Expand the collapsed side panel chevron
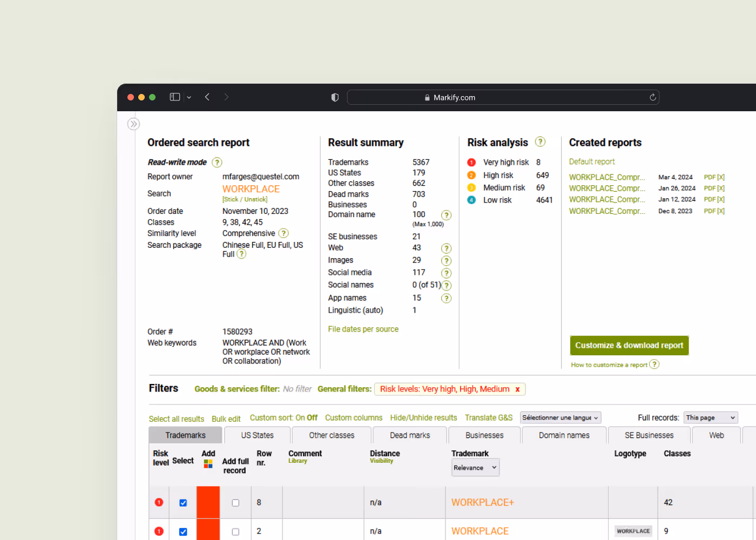756x540 pixels. 133,124
